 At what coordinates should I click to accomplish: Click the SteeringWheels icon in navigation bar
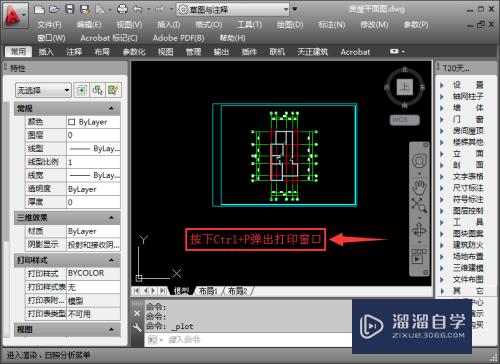419,161
